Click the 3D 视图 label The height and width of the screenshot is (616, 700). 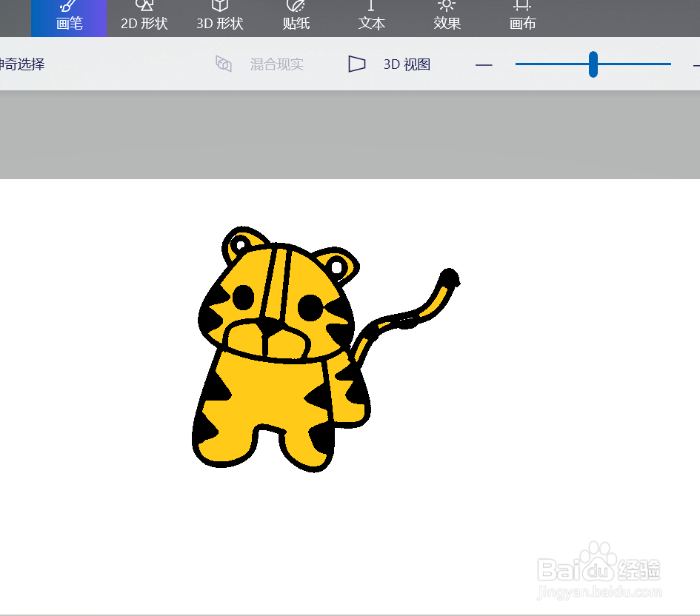coord(407,64)
